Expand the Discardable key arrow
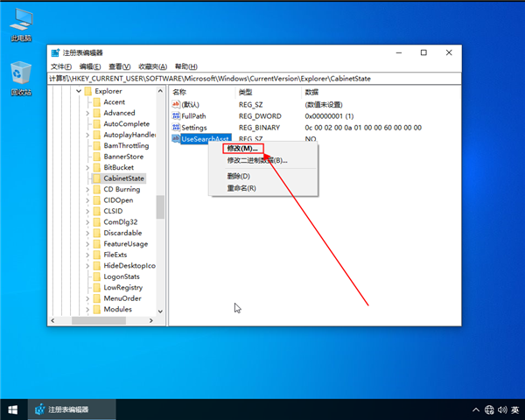This screenshot has height=420, width=525. pos(87,233)
